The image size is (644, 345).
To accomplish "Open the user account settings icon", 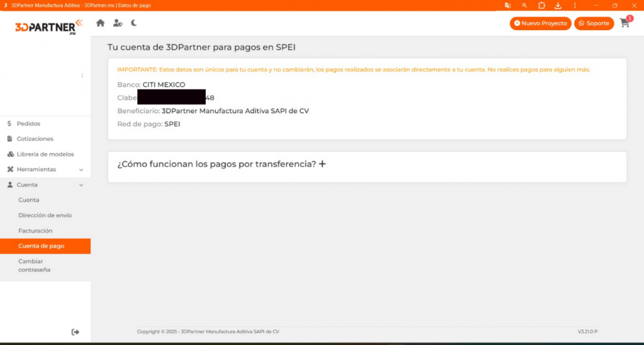I will click(118, 23).
